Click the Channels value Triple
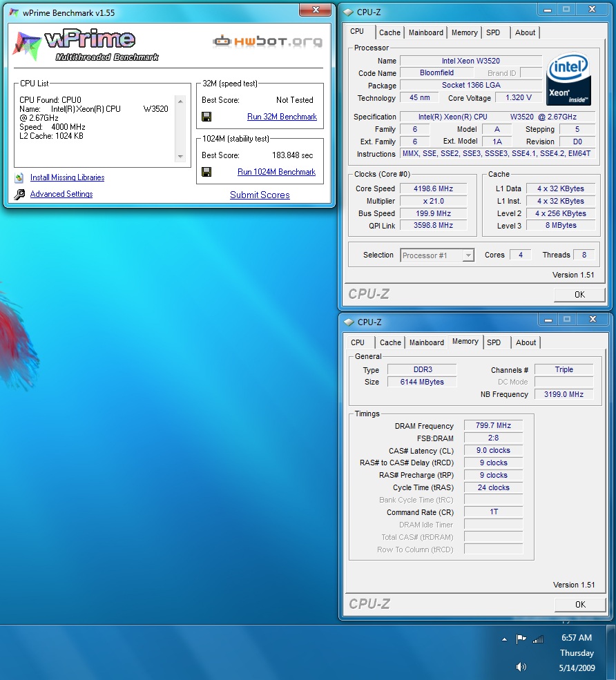 click(564, 369)
